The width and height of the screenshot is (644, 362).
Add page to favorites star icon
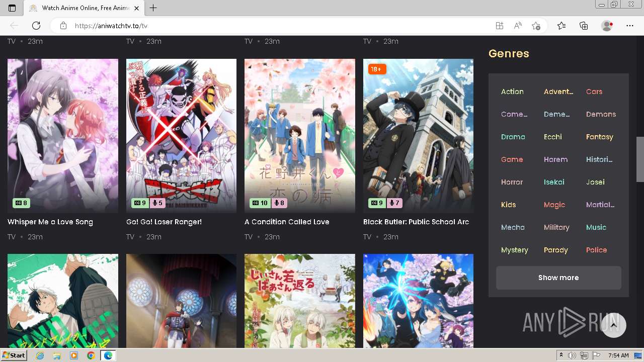click(x=536, y=26)
